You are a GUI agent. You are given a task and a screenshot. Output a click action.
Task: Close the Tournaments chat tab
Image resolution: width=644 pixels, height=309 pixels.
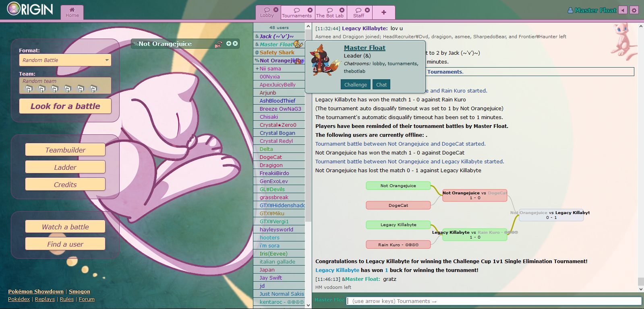(x=310, y=10)
